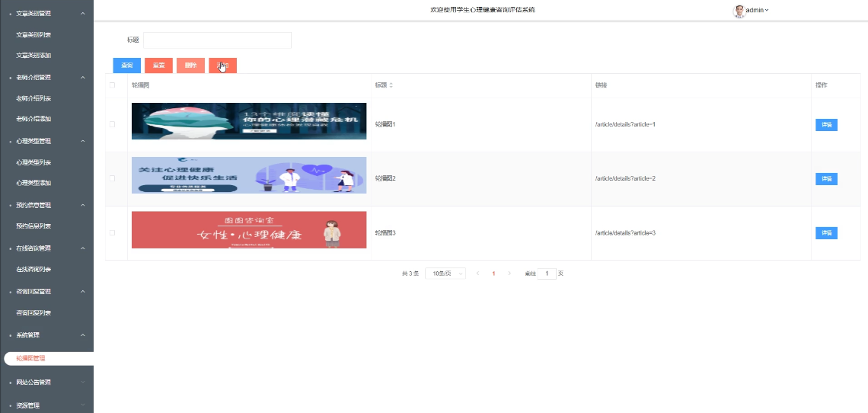The image size is (868, 413).
Task: Click the 前往 page number input box
Action: tap(547, 274)
